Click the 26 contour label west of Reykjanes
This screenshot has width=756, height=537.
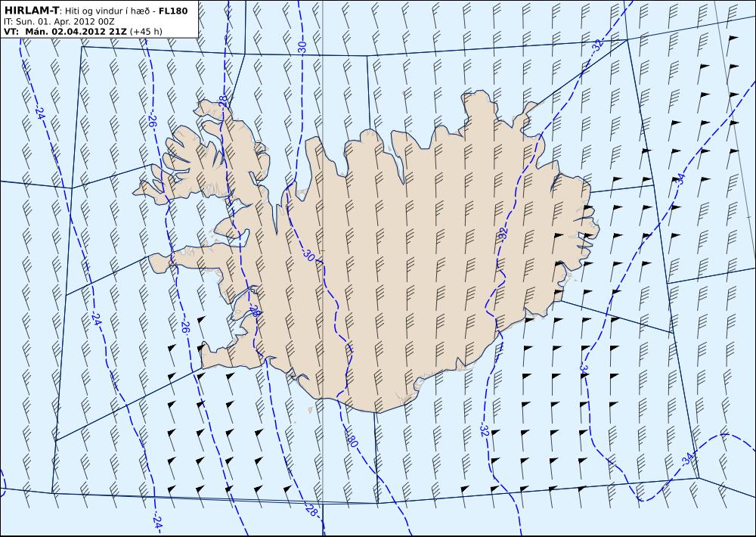click(x=184, y=326)
